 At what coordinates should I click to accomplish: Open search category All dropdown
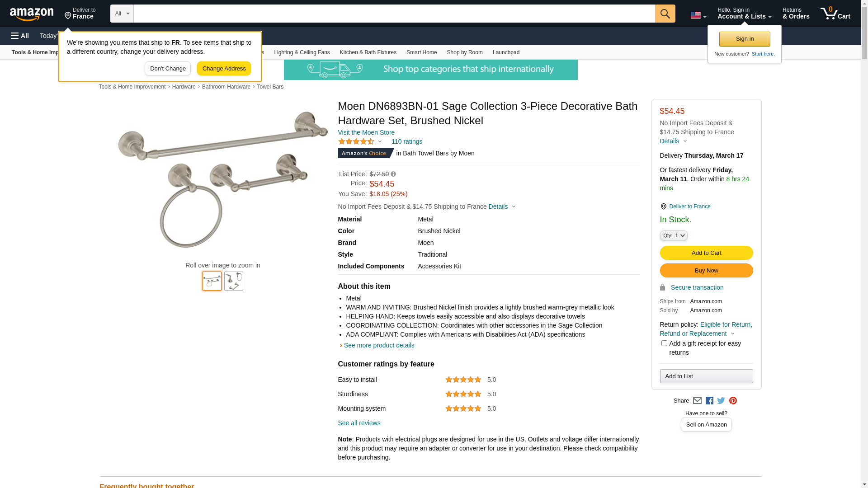pos(122,14)
